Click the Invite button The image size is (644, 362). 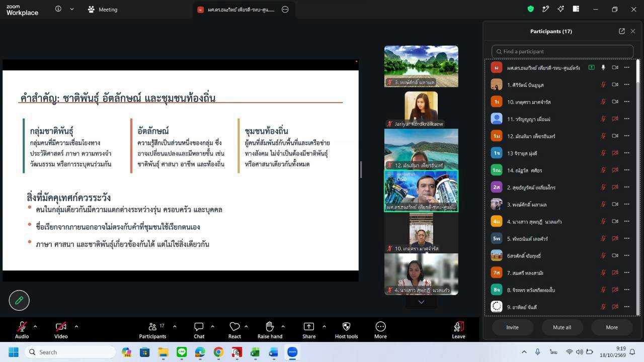[x=512, y=327]
